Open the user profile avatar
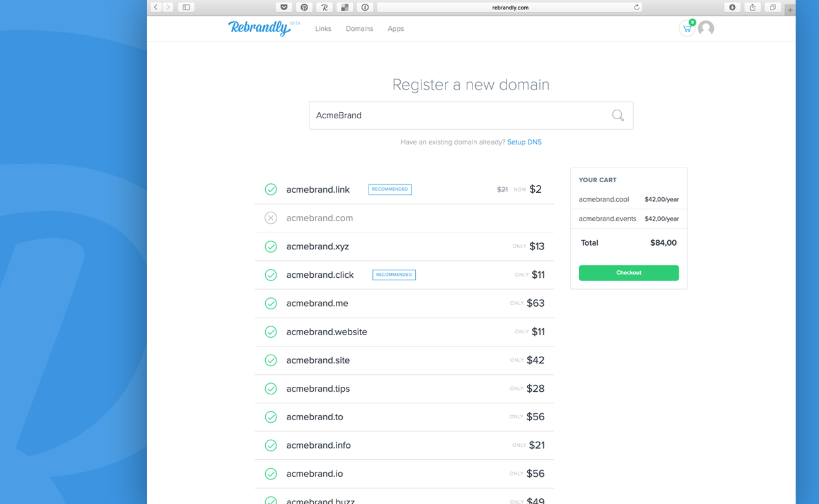Image resolution: width=819 pixels, height=504 pixels. pyautogui.click(x=706, y=28)
